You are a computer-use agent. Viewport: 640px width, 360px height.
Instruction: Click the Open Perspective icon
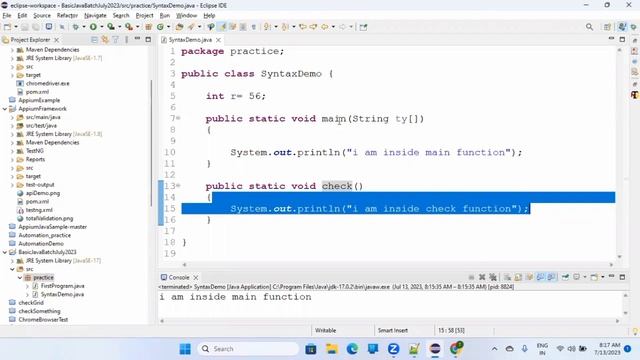[x=607, y=27]
